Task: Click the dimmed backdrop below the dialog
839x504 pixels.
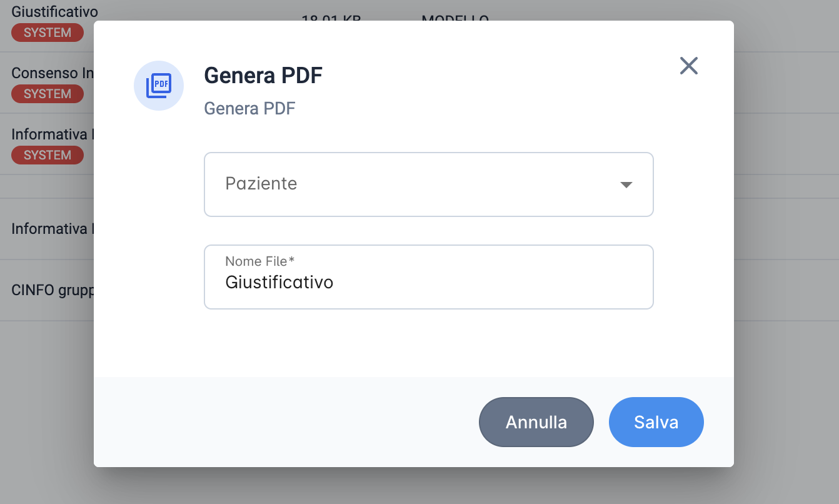Action: pos(419,486)
